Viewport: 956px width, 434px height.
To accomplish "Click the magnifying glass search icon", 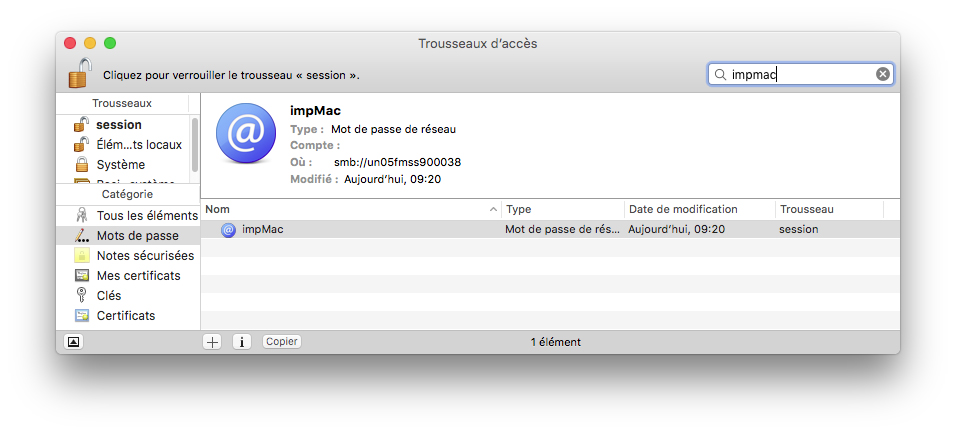I will (720, 74).
